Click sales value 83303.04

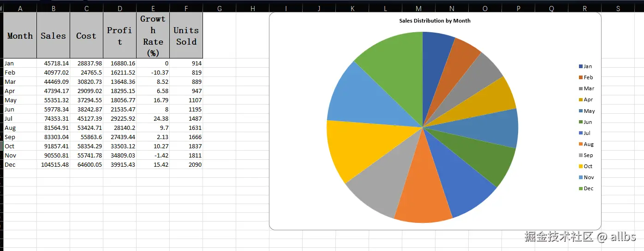coord(53,137)
